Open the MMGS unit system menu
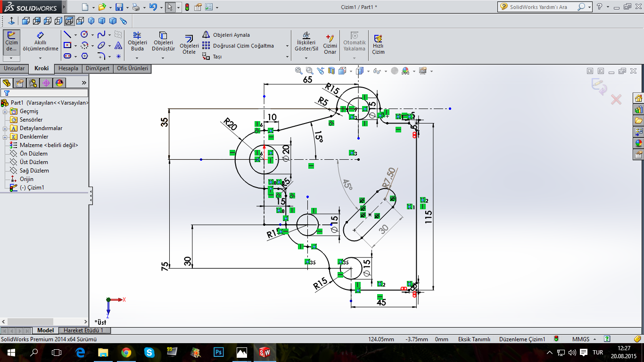The height and width of the screenshot is (362, 644). (x=584, y=339)
